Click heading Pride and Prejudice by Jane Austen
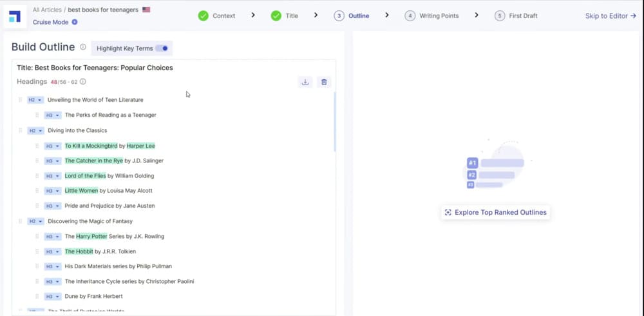Screen dimensions: 644x316 click(x=109, y=206)
